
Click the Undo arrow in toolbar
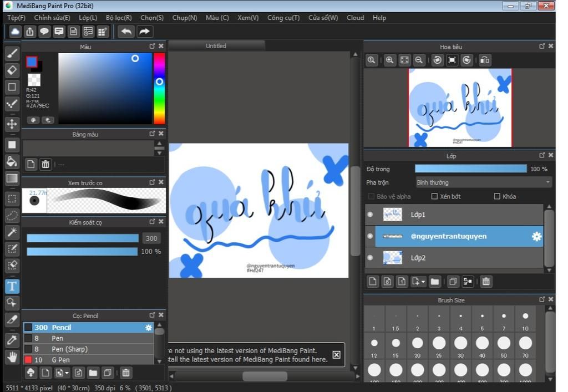tap(126, 32)
